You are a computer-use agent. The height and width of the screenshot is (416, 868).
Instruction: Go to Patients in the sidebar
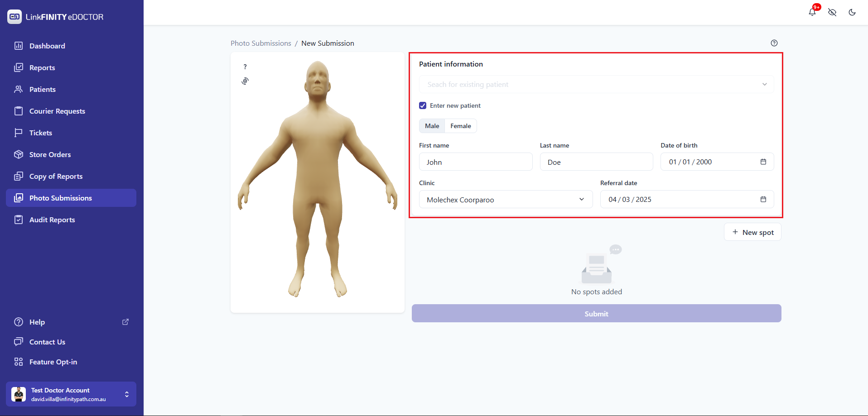[43, 90]
